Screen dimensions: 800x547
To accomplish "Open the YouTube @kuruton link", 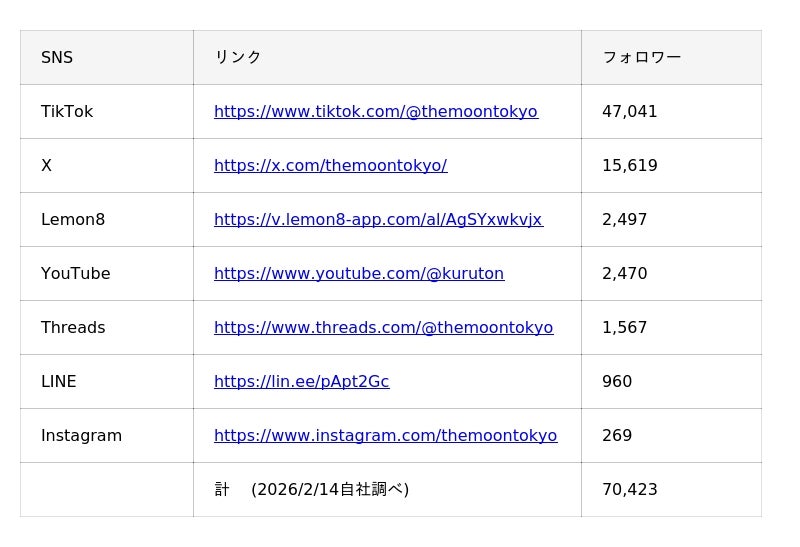I will (x=359, y=274).
